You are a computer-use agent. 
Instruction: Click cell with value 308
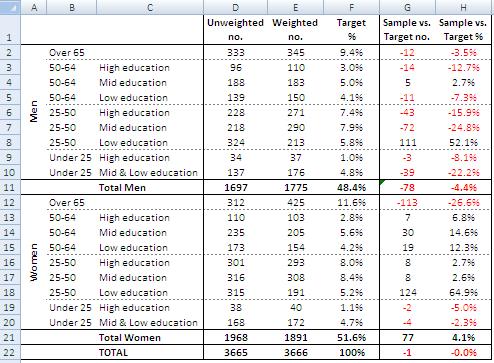pyautogui.click(x=295, y=277)
